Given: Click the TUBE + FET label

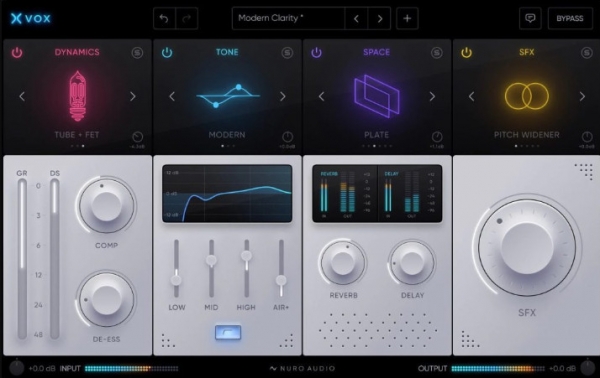Looking at the screenshot, I should (x=77, y=135).
